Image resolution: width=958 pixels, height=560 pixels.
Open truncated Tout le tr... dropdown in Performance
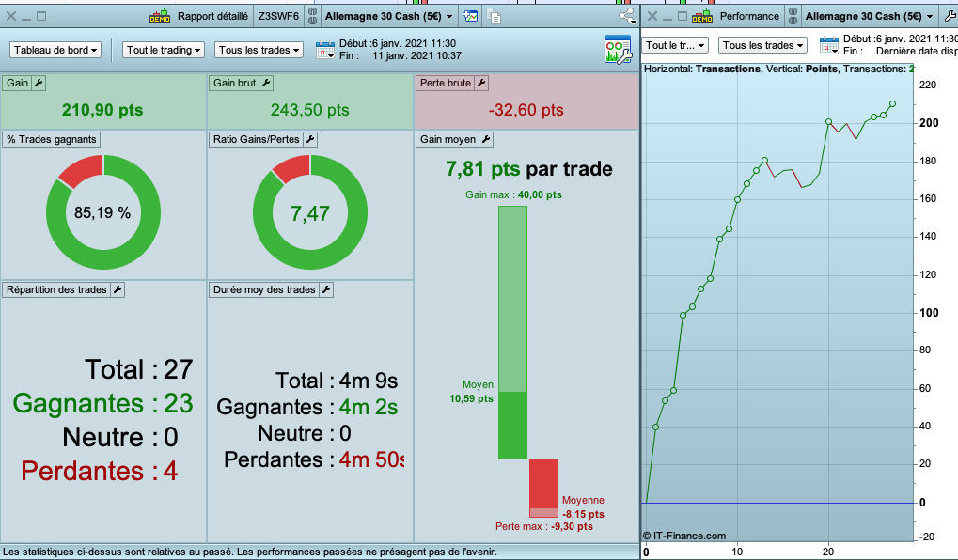tap(675, 45)
